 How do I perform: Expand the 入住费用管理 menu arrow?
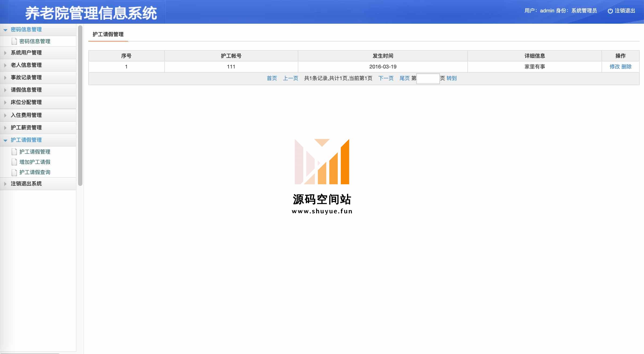click(x=5, y=115)
